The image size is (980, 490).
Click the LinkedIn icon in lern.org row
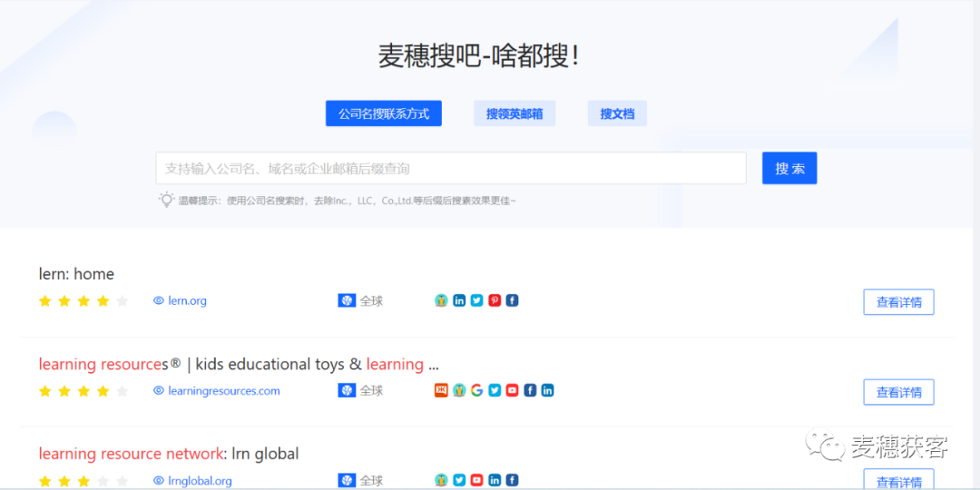click(x=459, y=300)
